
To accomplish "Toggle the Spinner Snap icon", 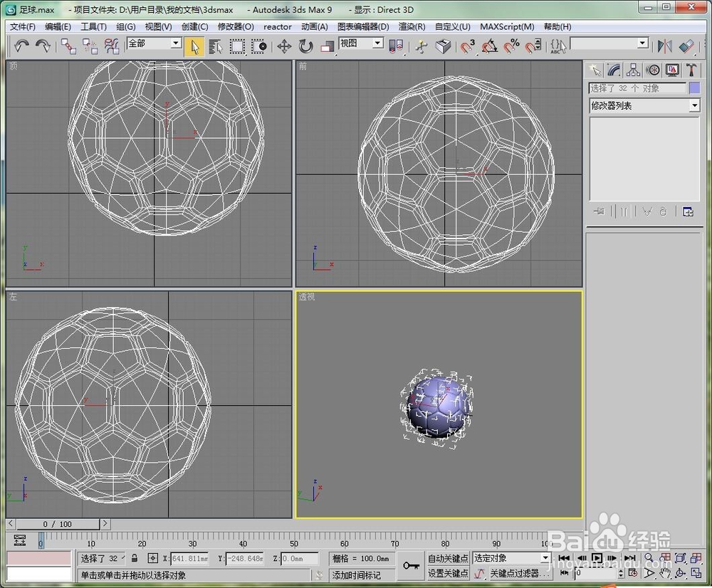I will [533, 46].
